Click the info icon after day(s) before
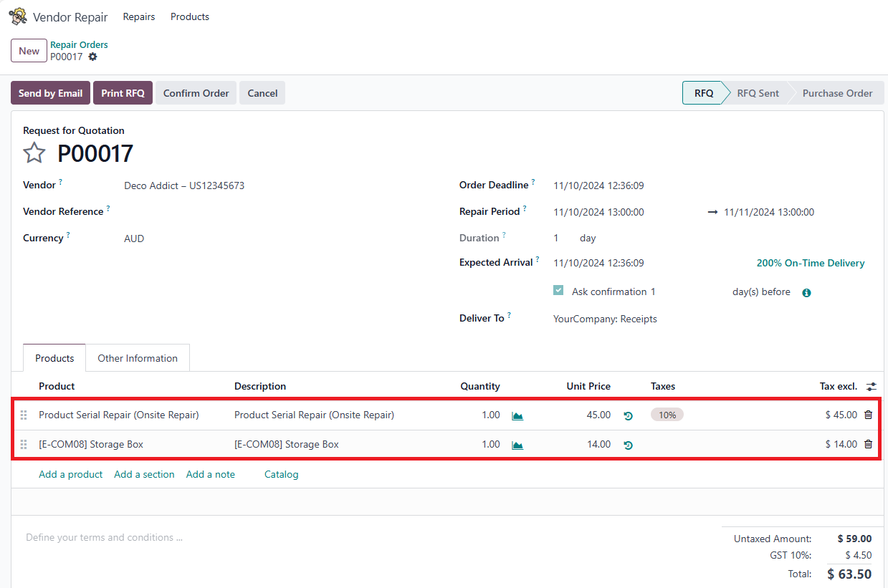Image resolution: width=888 pixels, height=588 pixels. click(x=806, y=293)
